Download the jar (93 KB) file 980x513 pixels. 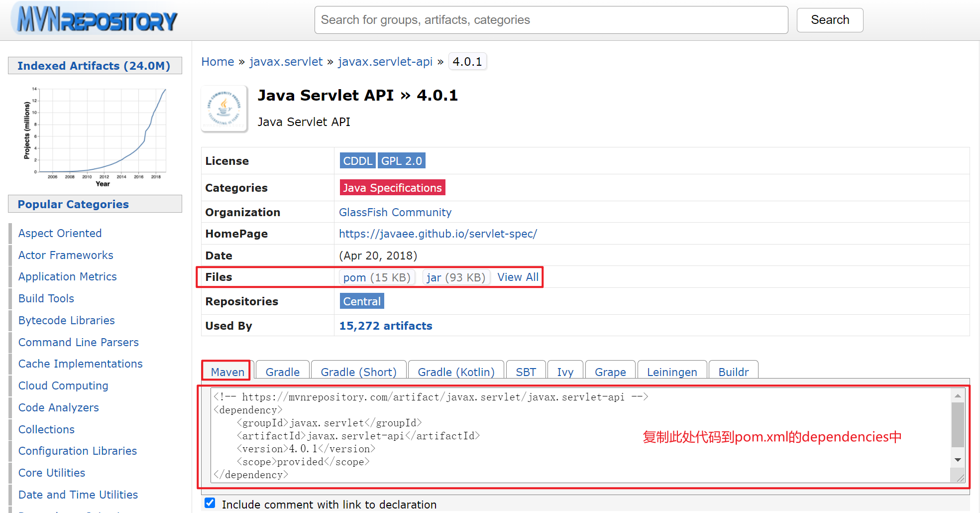click(x=456, y=277)
